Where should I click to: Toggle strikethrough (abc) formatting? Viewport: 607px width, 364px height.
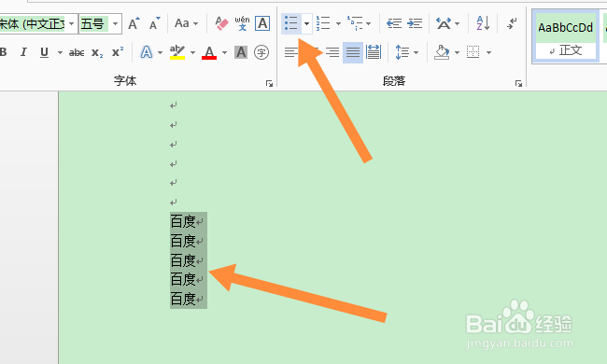[x=77, y=52]
